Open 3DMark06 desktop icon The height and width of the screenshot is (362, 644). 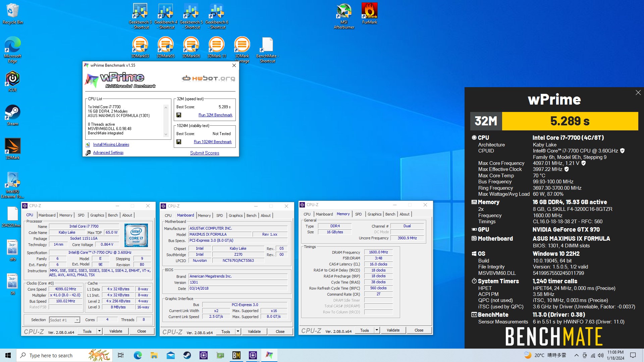[x=191, y=47]
